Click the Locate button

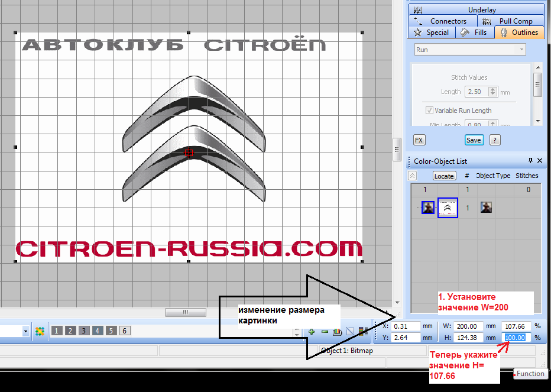(x=444, y=176)
